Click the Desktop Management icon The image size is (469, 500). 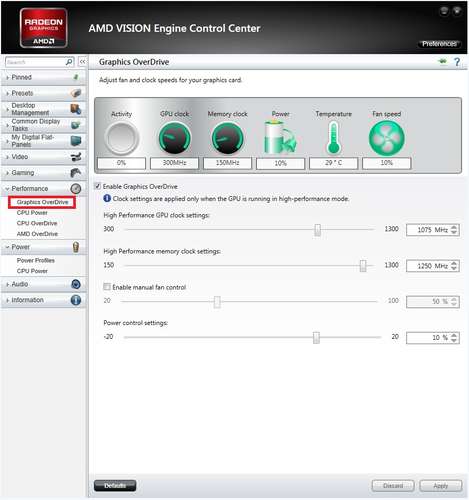(x=76, y=109)
